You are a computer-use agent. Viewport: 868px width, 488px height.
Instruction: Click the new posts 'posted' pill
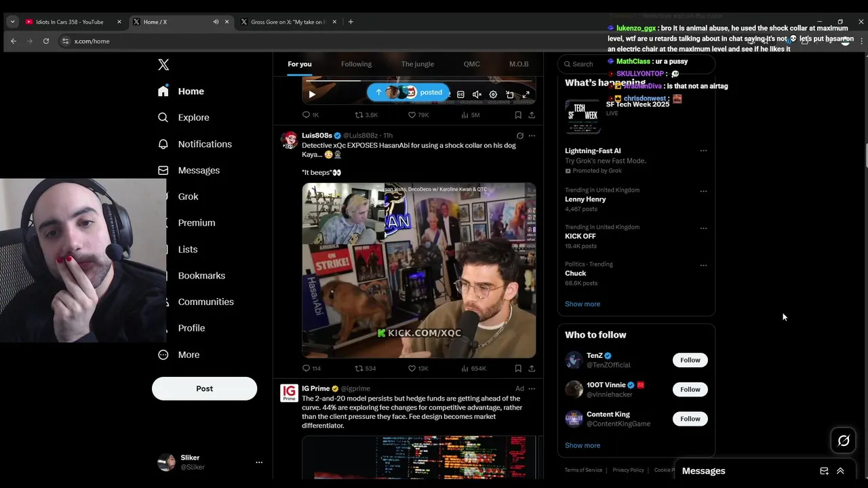pos(408,92)
